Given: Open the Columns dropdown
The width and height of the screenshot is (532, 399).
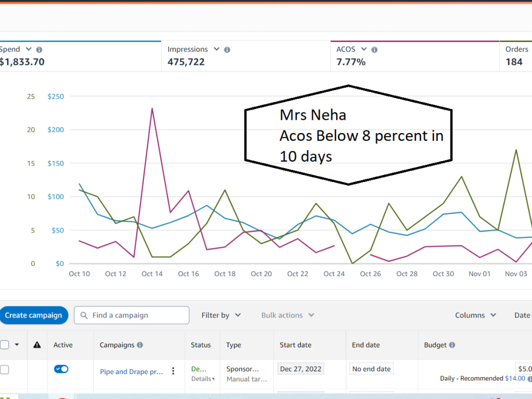Looking at the screenshot, I should (x=476, y=315).
